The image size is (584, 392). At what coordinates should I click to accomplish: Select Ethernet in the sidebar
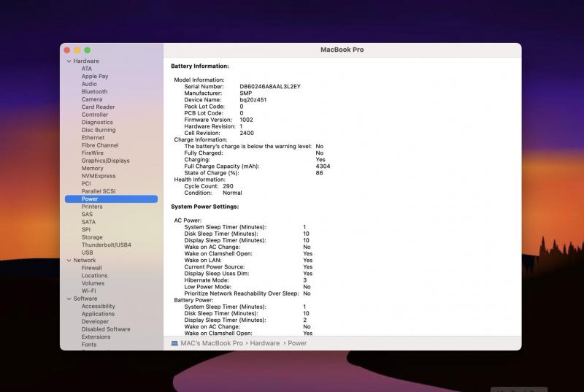pos(93,137)
